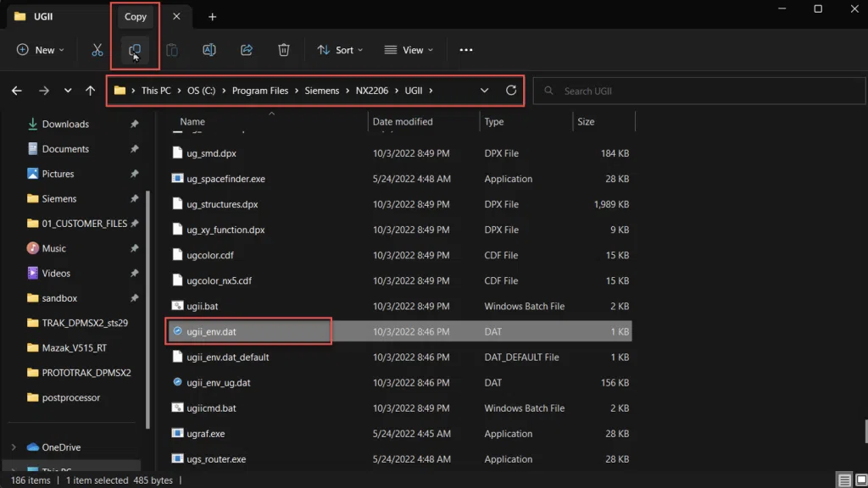Refresh the UGII folder view
The width and height of the screenshot is (868, 488).
pyautogui.click(x=511, y=90)
